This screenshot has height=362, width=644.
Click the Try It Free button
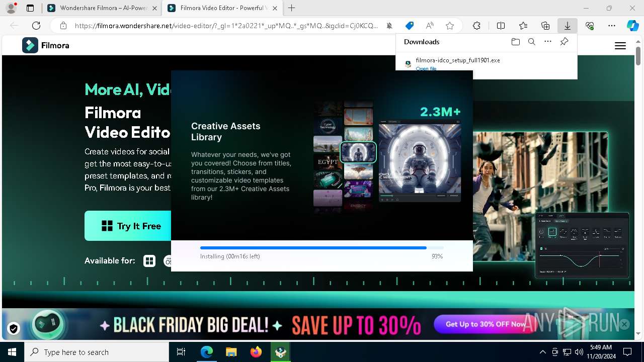click(128, 226)
